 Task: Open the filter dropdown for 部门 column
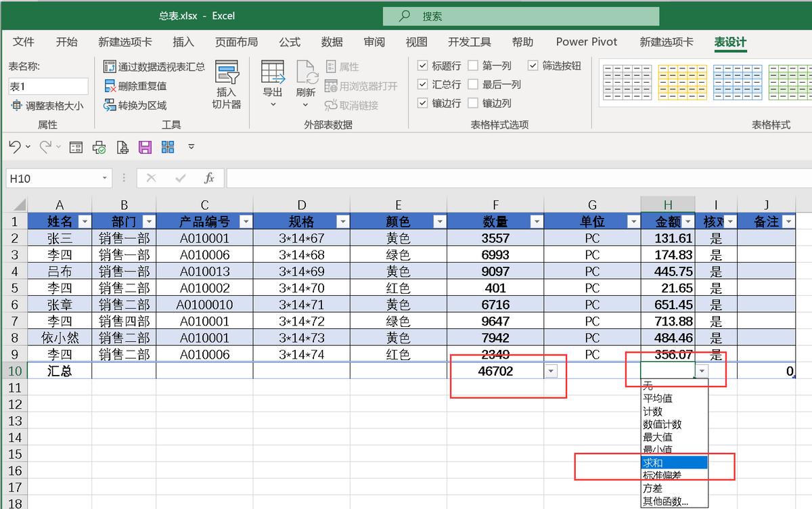coord(149,221)
